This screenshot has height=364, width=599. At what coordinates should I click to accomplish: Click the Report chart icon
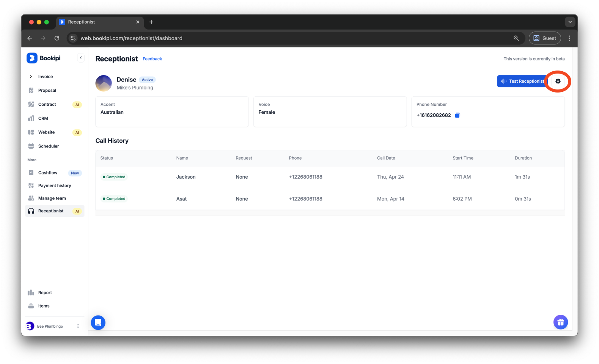(31, 293)
